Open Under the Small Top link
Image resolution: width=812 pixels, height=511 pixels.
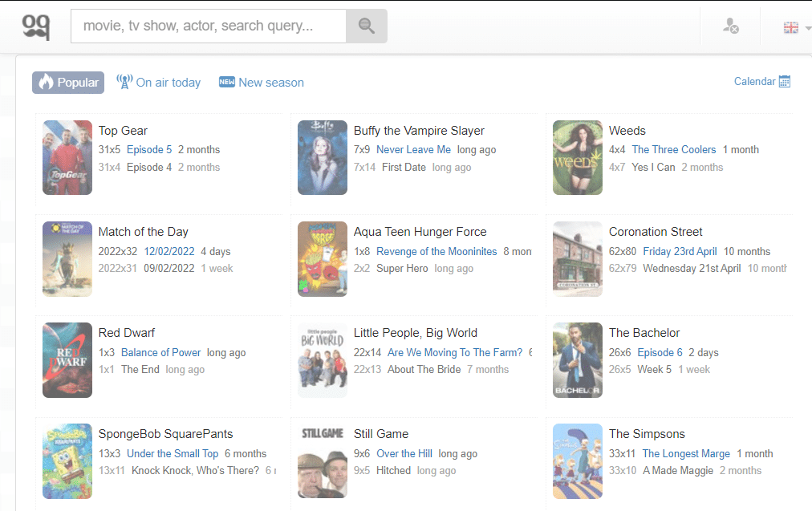(173, 453)
